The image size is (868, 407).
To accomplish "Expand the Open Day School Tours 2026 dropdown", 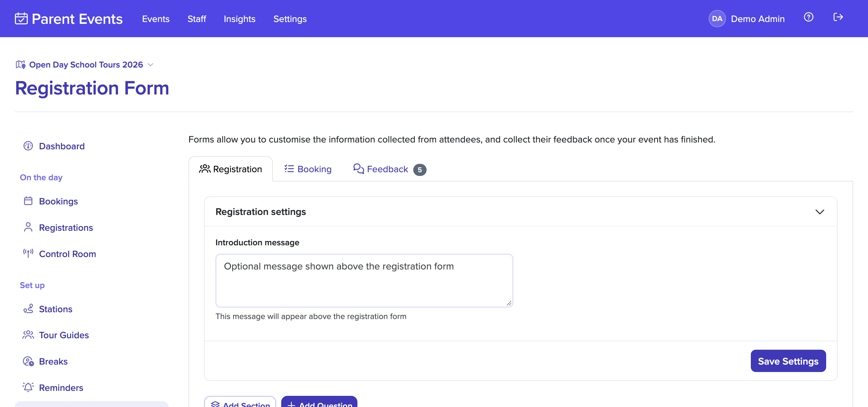I will [x=151, y=65].
